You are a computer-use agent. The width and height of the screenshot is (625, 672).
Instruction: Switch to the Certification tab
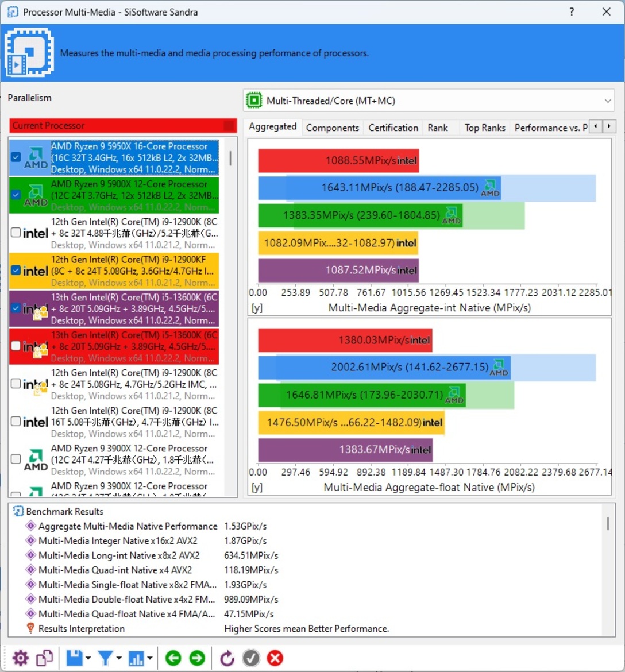click(393, 128)
